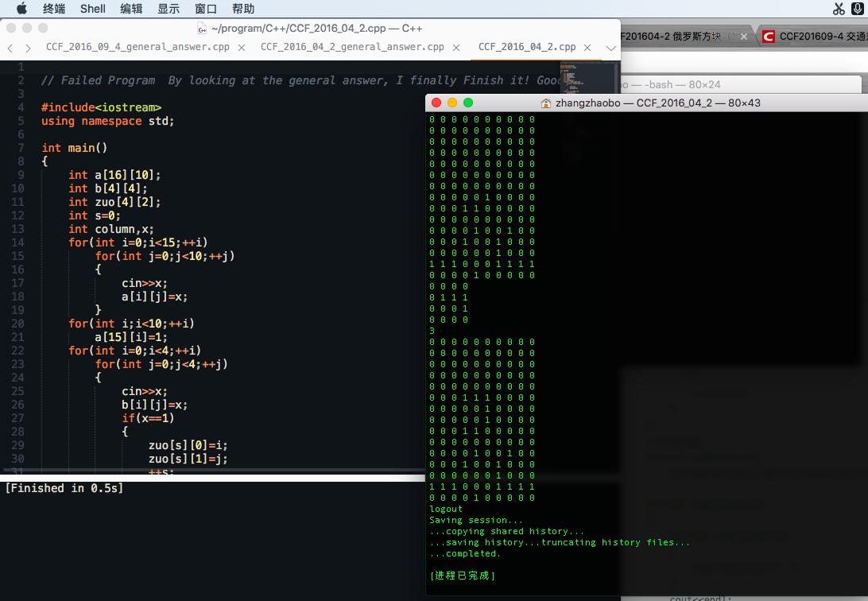Click the lone 3 in terminal output
The image size is (868, 601).
tap(432, 331)
